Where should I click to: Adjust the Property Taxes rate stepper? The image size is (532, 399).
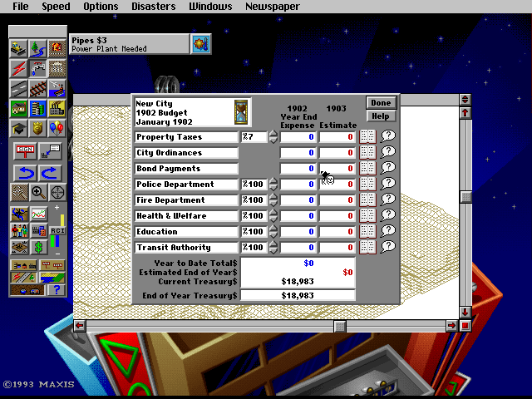[x=273, y=137]
